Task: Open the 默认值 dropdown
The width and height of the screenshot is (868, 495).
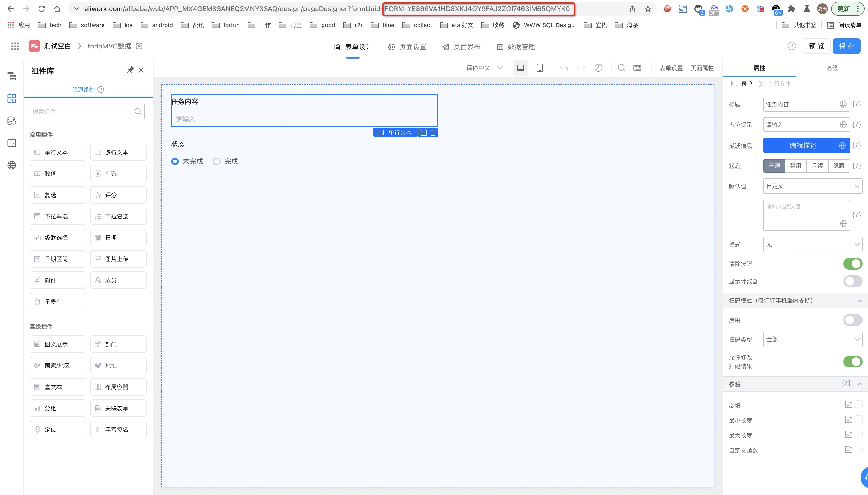Action: click(x=812, y=186)
